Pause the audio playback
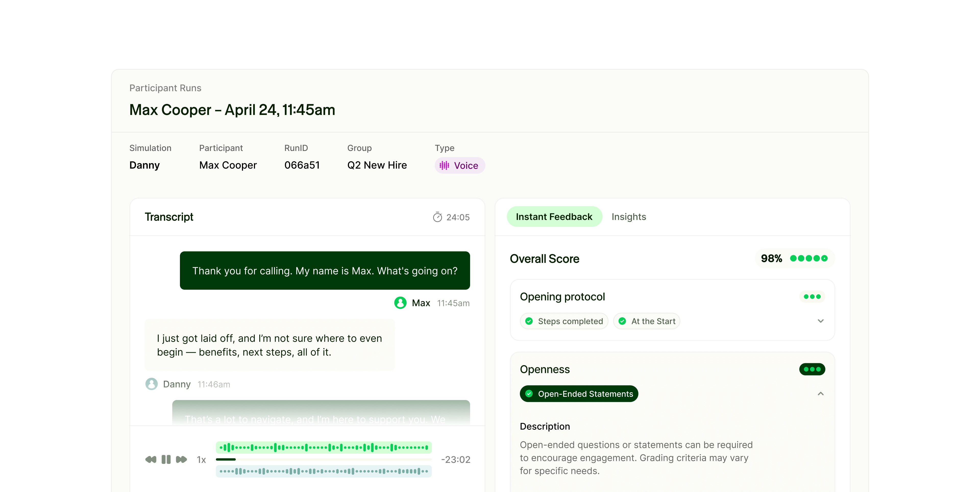Image resolution: width=980 pixels, height=492 pixels. [166, 459]
